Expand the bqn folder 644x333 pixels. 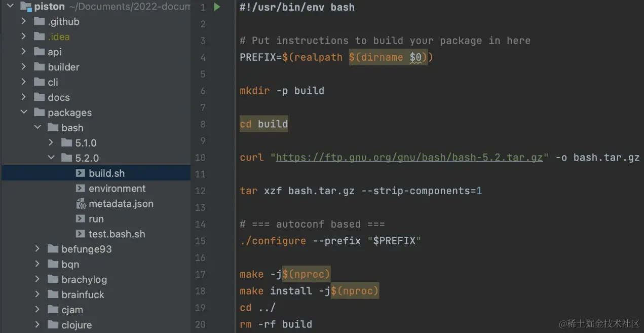point(37,264)
